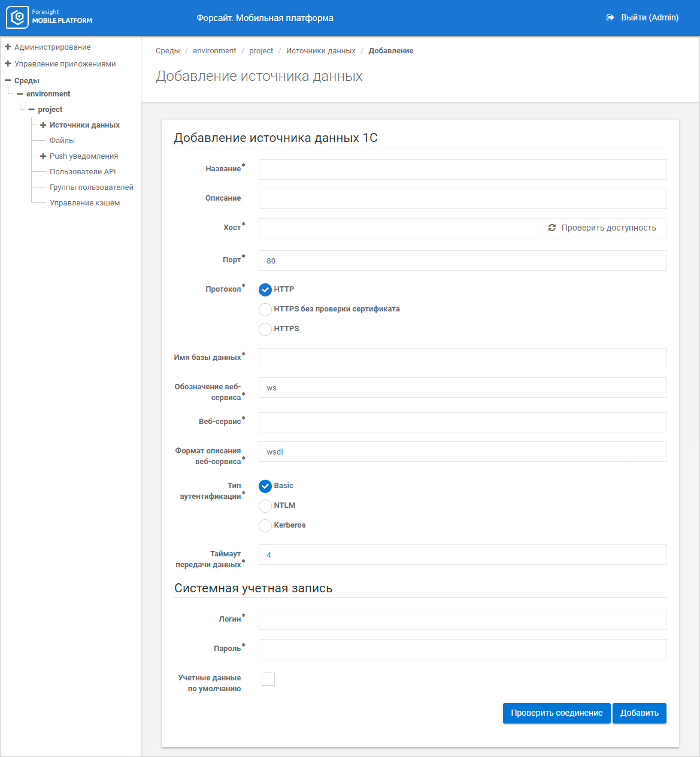
Task: Open Источники данных label in sidebar
Action: coord(84,125)
